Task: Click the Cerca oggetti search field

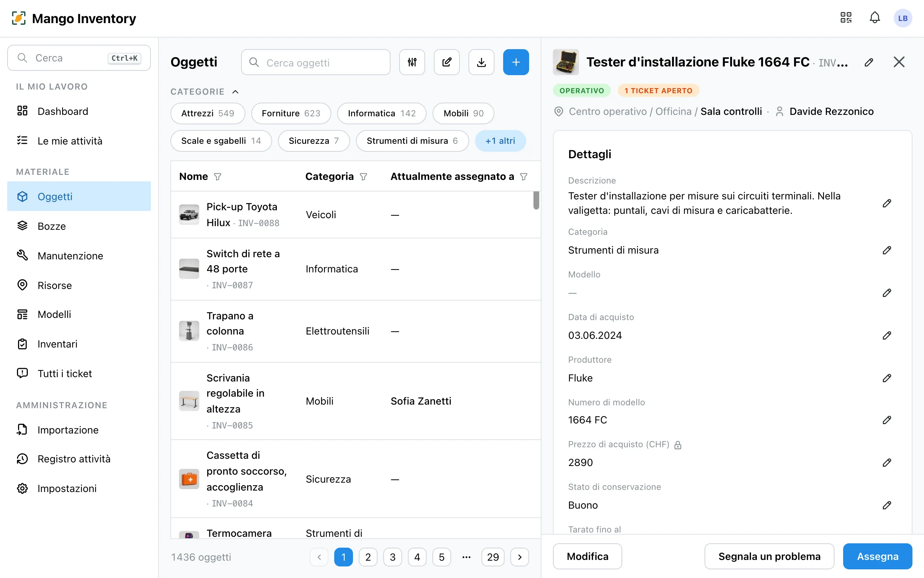Action: [x=315, y=62]
